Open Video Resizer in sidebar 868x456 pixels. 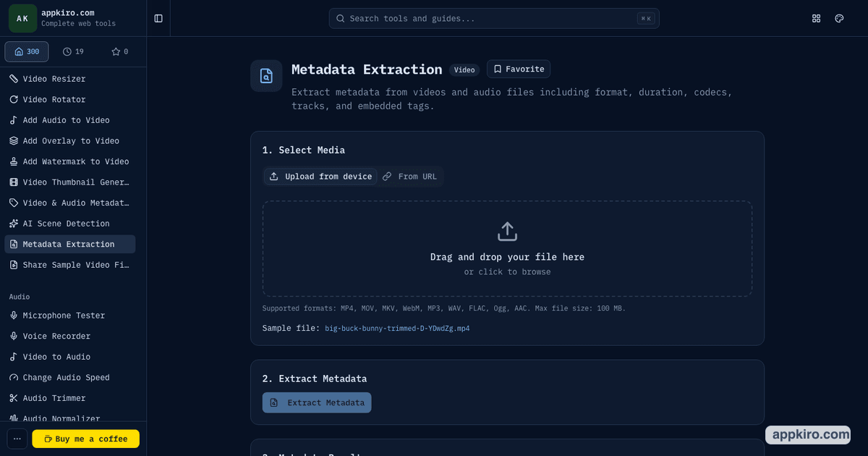click(x=70, y=79)
